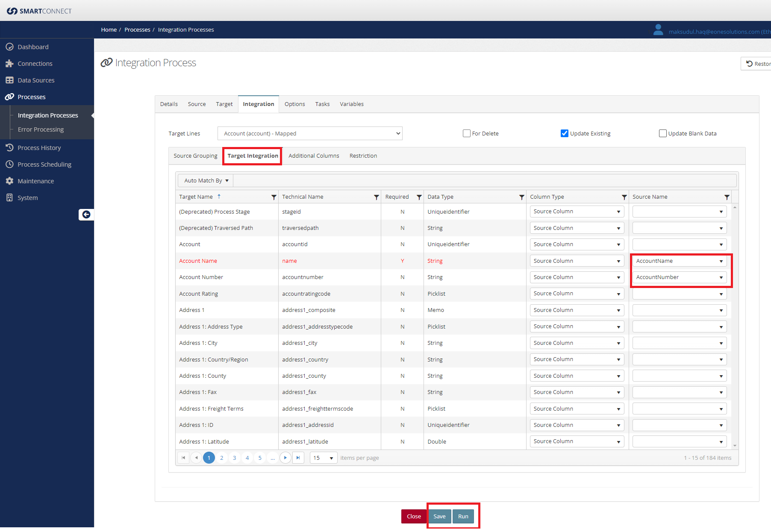771x532 pixels.
Task: Switch to the Options tab
Action: coord(295,104)
